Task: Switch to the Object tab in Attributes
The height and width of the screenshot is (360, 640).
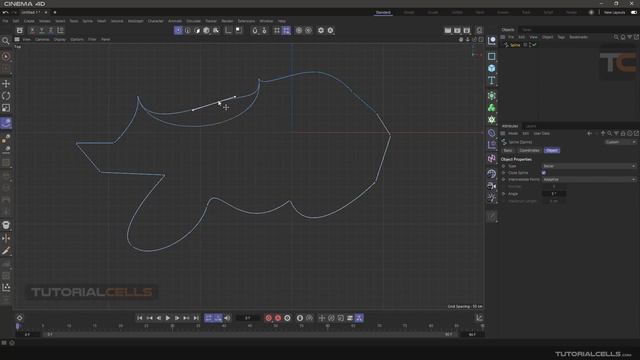Action: pyautogui.click(x=552, y=151)
